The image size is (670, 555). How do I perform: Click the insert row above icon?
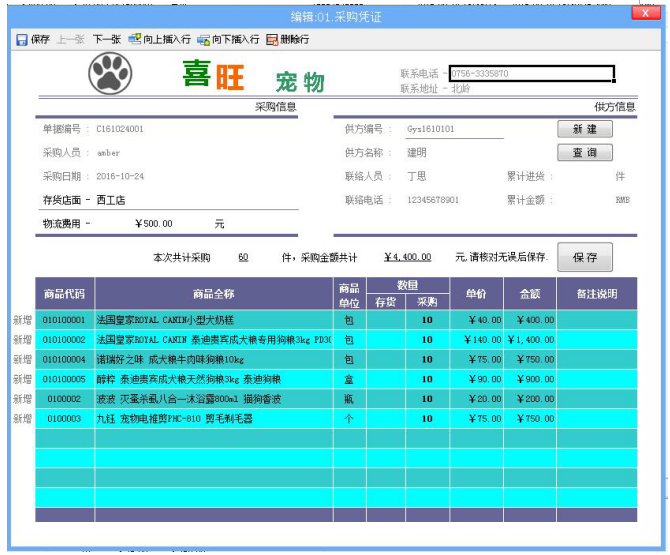coord(135,39)
